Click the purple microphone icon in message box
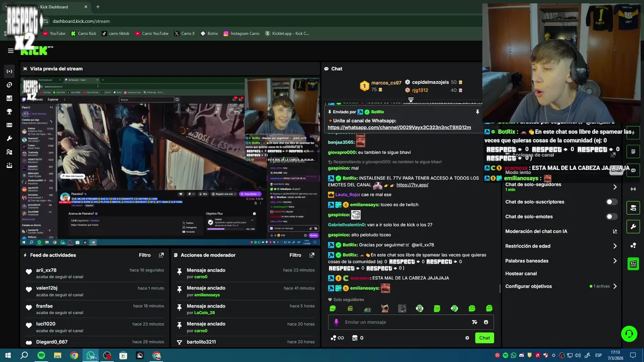 [x=337, y=322]
